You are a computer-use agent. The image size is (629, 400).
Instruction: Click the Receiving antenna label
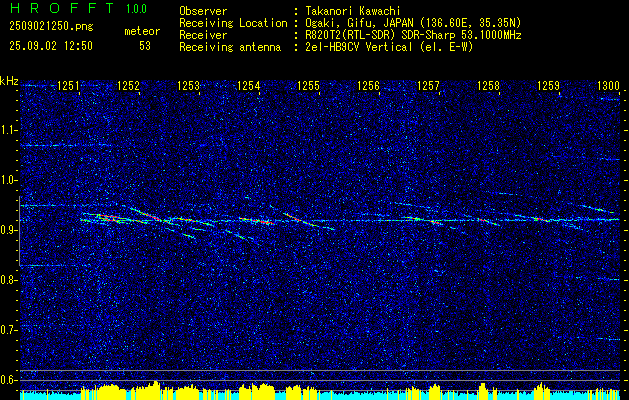230,47
